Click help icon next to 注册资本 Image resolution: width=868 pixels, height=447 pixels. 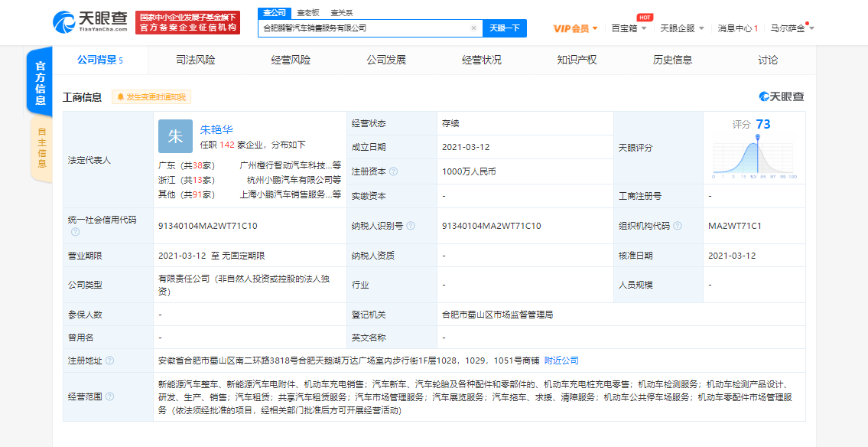[394, 172]
